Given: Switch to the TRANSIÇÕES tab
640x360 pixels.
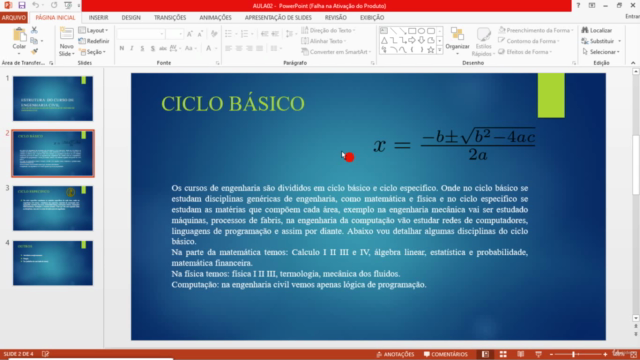Looking at the screenshot, I should pyautogui.click(x=170, y=18).
